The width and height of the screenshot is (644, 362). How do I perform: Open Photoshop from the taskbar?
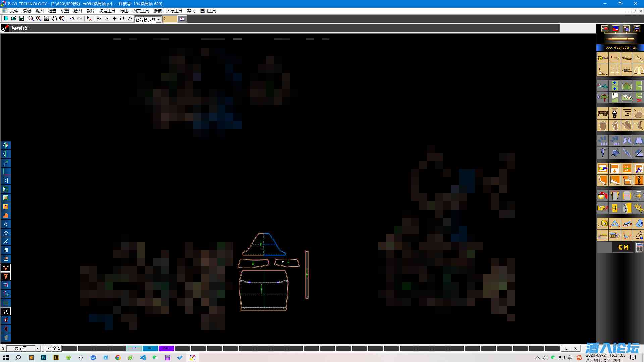point(44,358)
